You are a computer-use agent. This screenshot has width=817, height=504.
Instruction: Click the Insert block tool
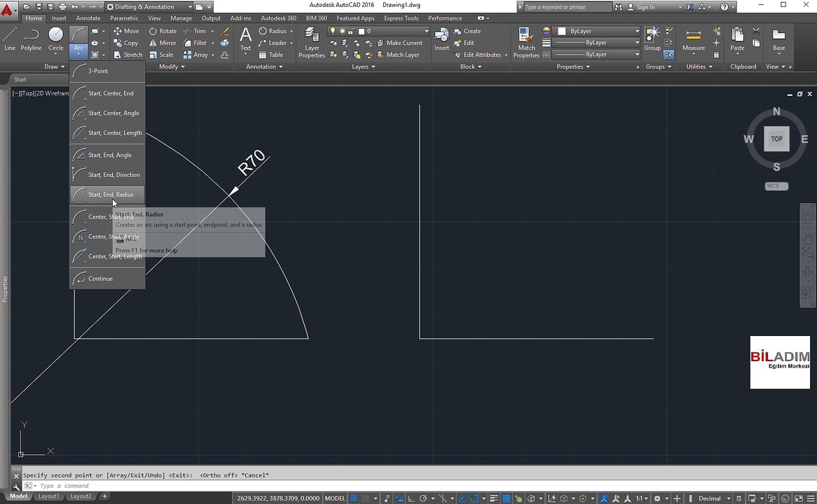(441, 40)
